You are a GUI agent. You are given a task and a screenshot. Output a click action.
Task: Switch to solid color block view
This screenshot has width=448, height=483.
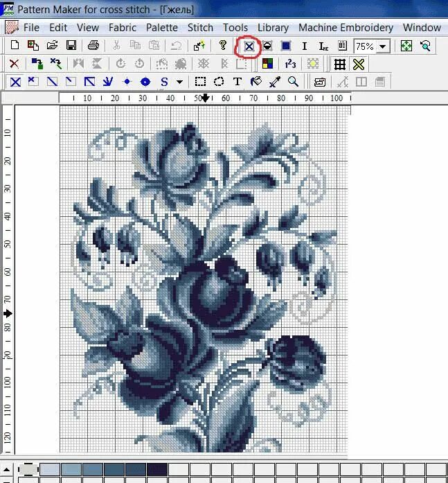tap(286, 46)
